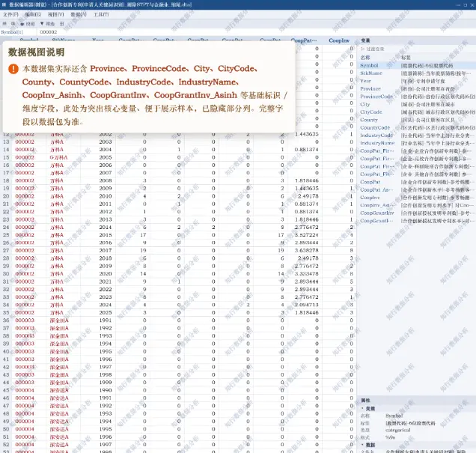Collapse the 变量 section in the properties panel
This screenshot has height=453, width=476.
[x=362, y=408]
